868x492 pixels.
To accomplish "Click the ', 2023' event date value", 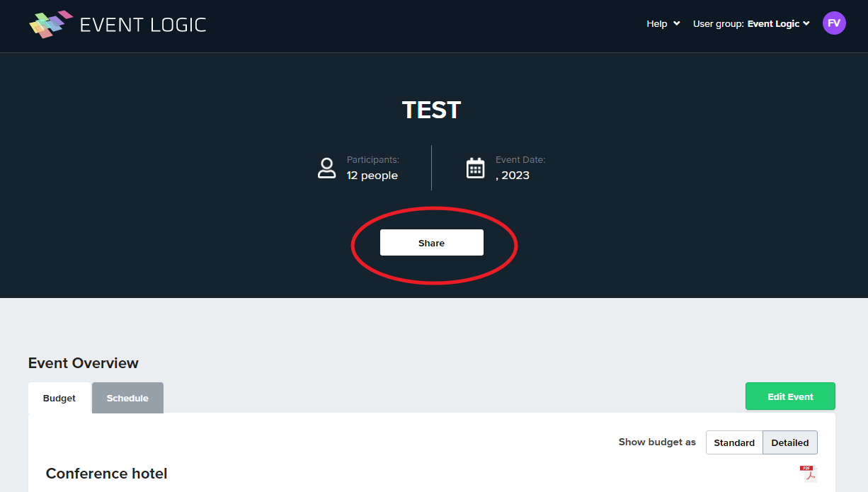I will [x=513, y=176].
